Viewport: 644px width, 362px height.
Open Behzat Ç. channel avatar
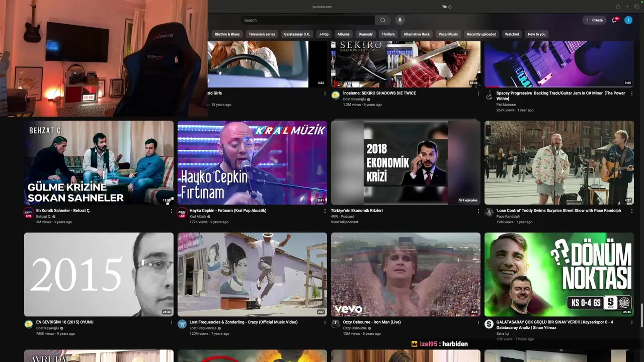[29, 213]
